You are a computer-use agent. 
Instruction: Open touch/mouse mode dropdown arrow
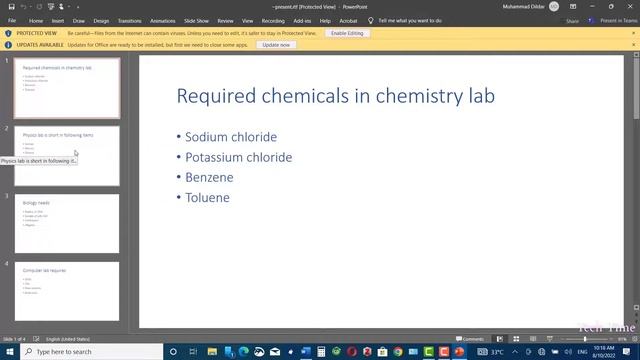point(69,7)
